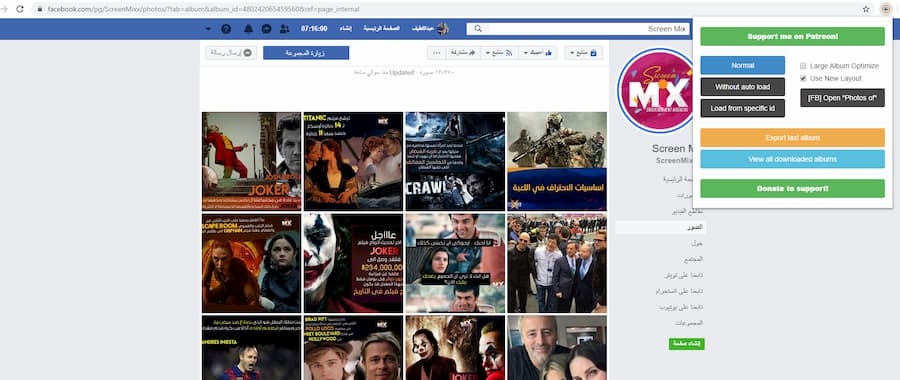Image resolution: width=900 pixels, height=380 pixels.
Task: Open the Joker $234,000,000 thumbnail
Action: click(353, 263)
